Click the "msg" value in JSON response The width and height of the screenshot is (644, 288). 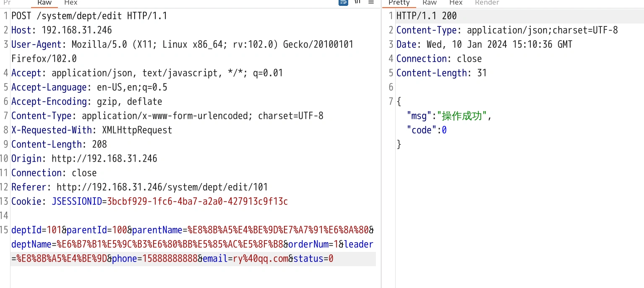tap(461, 116)
